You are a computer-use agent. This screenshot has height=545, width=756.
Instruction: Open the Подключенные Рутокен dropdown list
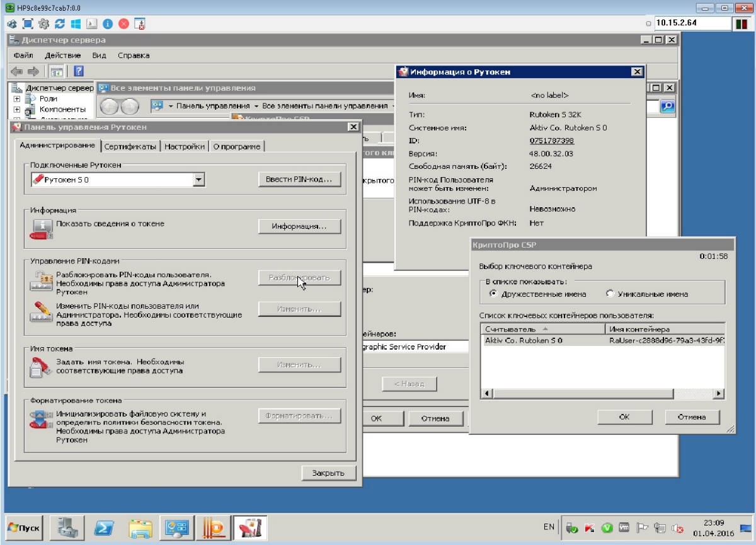(x=199, y=180)
